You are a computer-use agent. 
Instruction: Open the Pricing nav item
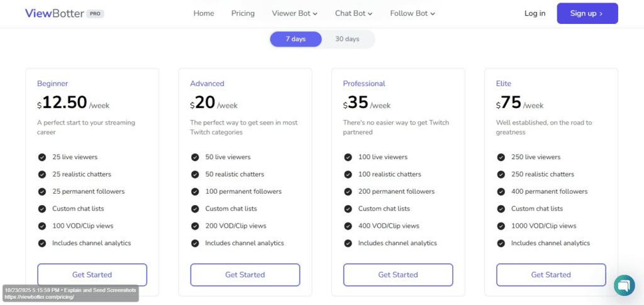click(243, 13)
